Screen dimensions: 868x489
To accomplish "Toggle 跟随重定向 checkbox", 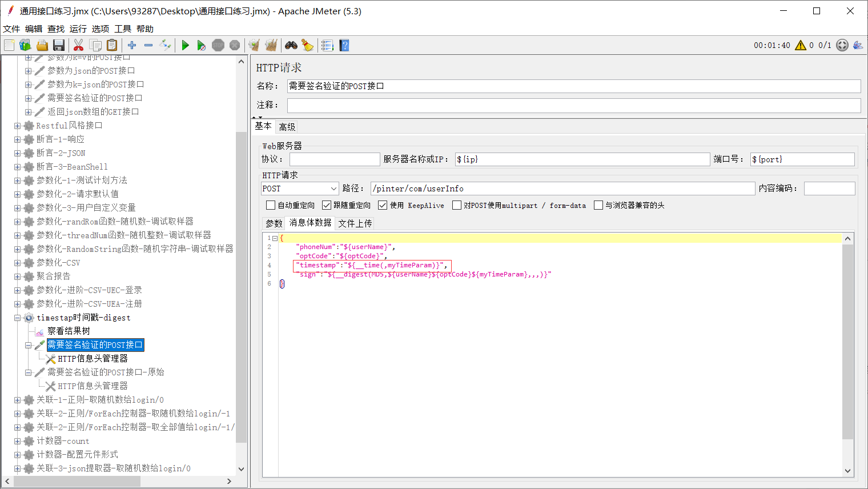I will (x=327, y=205).
